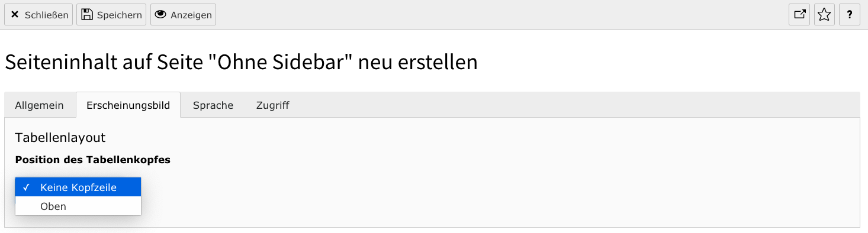
Task: Open help with the question mark
Action: 850,15
